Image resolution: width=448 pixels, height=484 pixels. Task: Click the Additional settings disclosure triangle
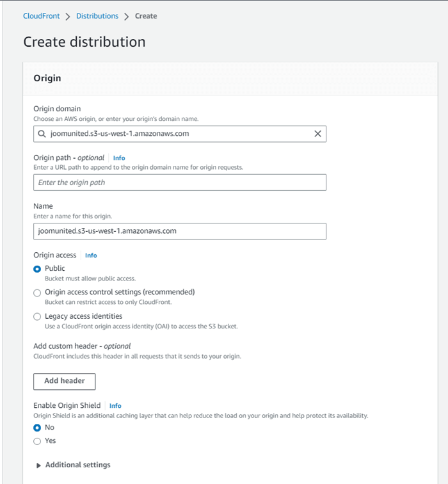38,465
